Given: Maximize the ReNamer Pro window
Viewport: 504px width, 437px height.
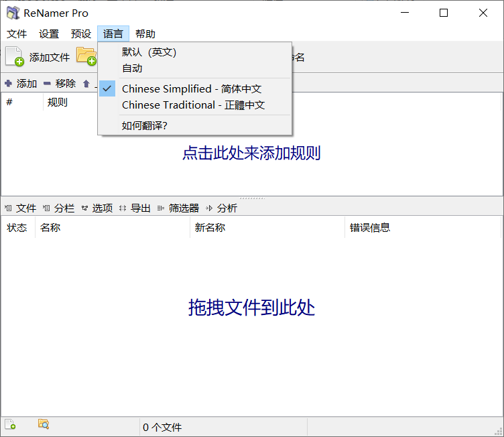Looking at the screenshot, I should pyautogui.click(x=444, y=13).
